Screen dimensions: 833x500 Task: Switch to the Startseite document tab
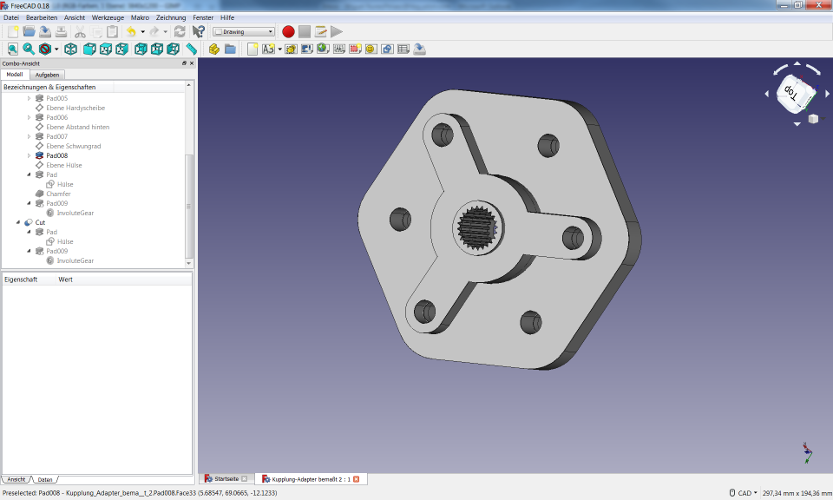226,479
